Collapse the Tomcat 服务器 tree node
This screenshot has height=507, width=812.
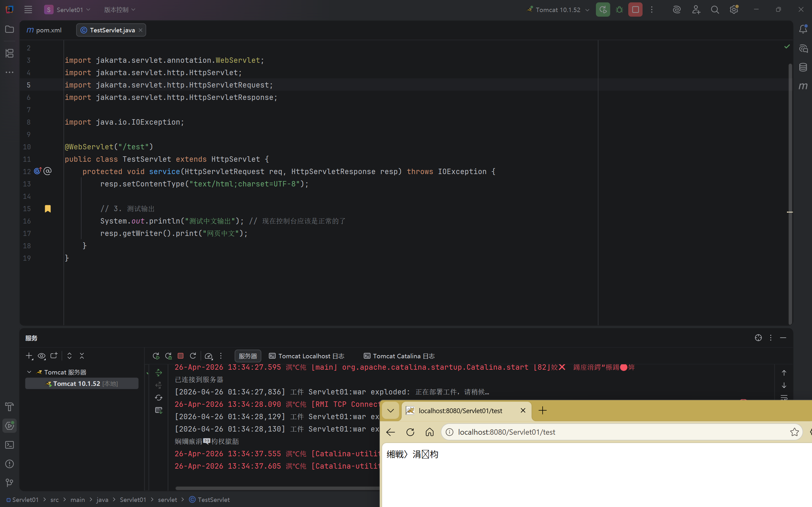[x=29, y=372]
